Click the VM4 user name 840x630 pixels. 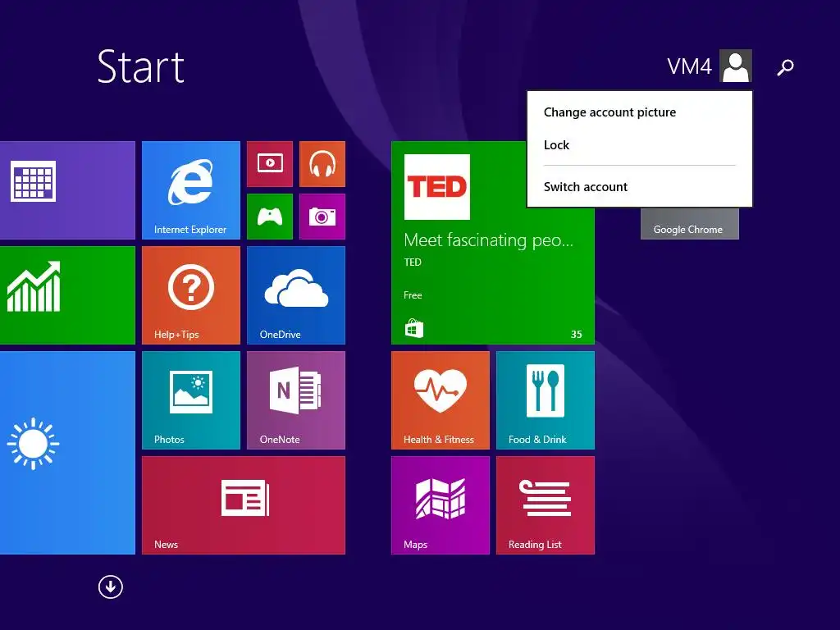point(689,67)
